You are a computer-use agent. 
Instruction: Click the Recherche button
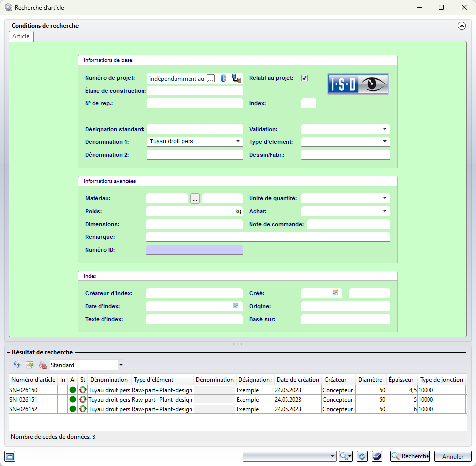click(x=410, y=456)
